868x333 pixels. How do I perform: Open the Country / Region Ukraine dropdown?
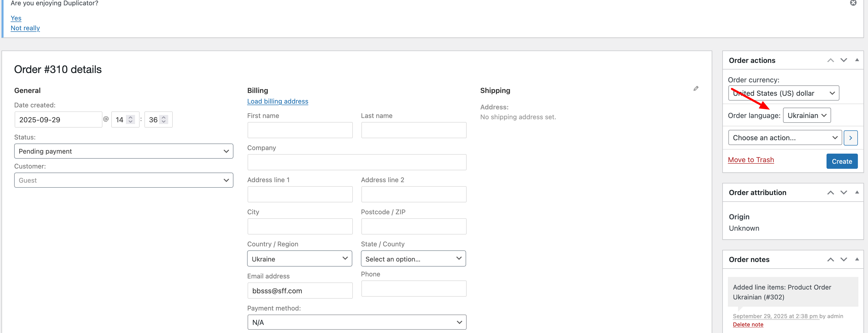[299, 258]
